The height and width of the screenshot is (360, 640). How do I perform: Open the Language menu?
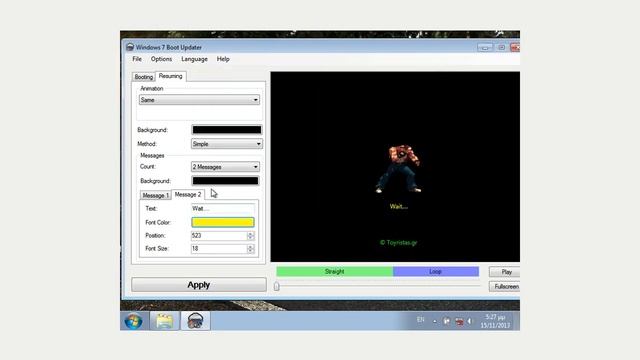[194, 59]
